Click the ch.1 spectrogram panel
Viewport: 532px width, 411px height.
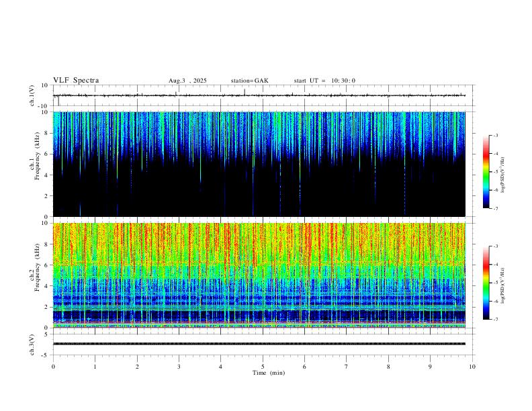tap(259, 164)
